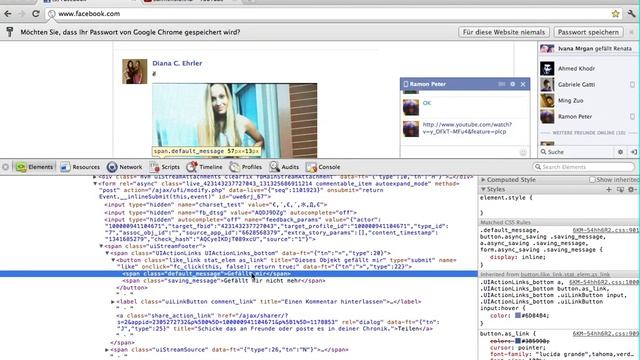This screenshot has height=360, width=640.
Task: Open chat sidebar settings gear
Action: coord(620,152)
